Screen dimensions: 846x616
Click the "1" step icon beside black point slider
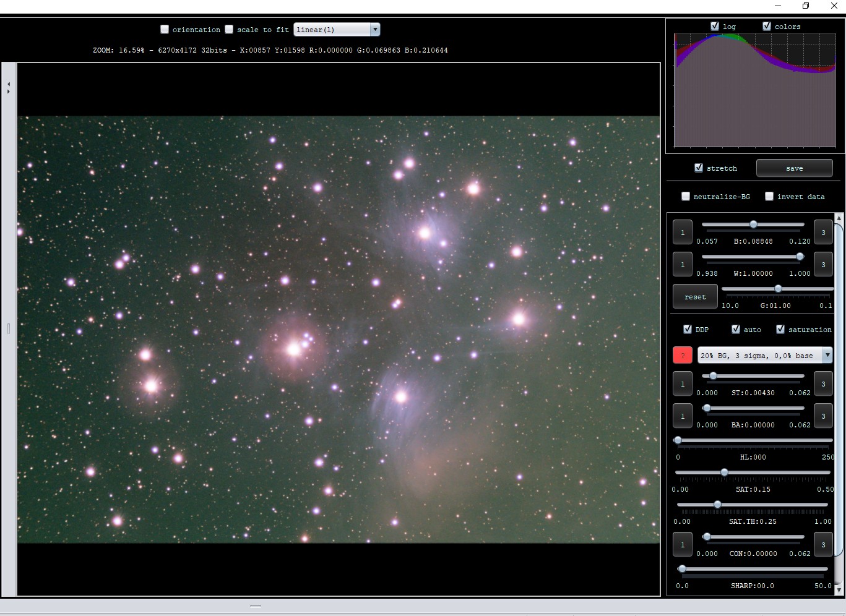coord(682,232)
